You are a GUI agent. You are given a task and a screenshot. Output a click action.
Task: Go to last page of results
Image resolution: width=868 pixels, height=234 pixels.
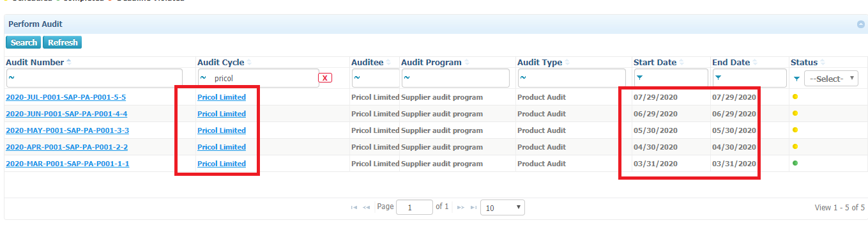(x=473, y=208)
